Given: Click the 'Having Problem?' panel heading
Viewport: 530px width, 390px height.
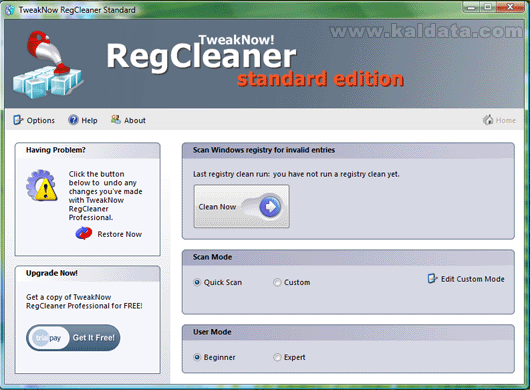Looking at the screenshot, I should click(56, 150).
